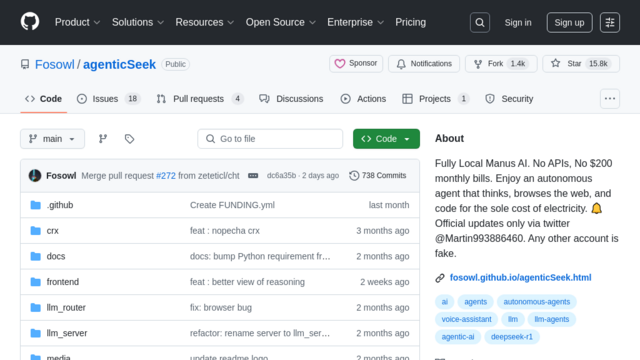This screenshot has height=360, width=640.
Task: Click the Notifications bell button
Action: click(424, 64)
